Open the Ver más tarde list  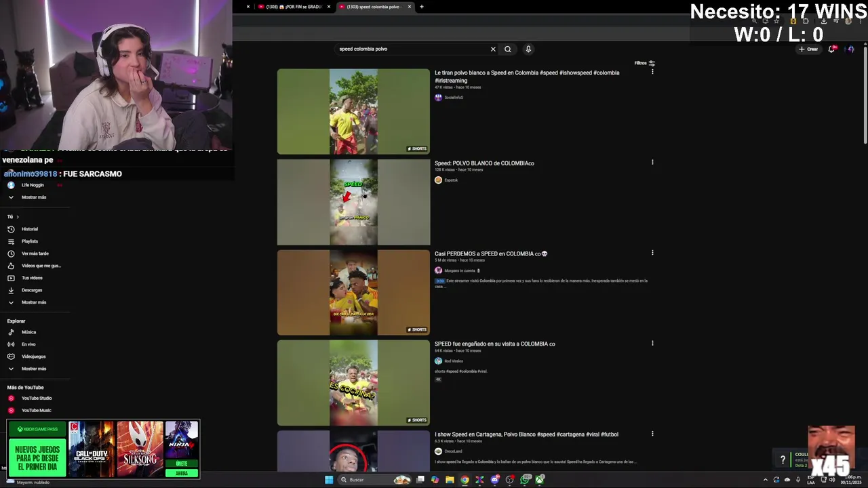(35, 253)
